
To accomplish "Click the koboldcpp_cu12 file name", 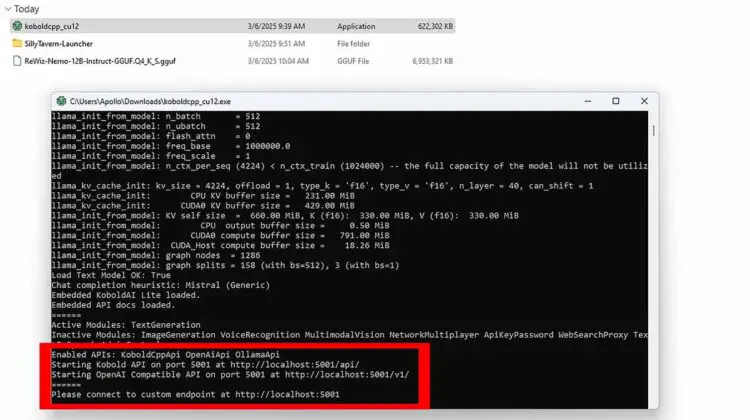I will pos(52,26).
